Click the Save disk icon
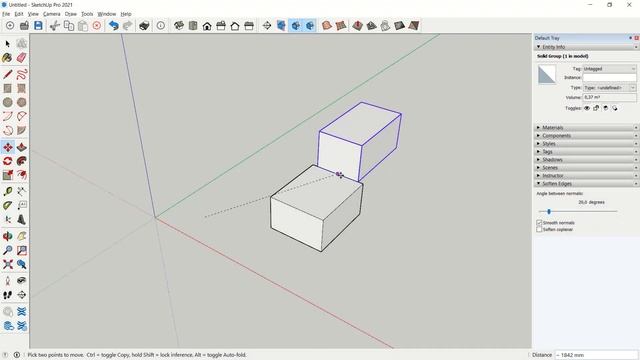 [38, 26]
